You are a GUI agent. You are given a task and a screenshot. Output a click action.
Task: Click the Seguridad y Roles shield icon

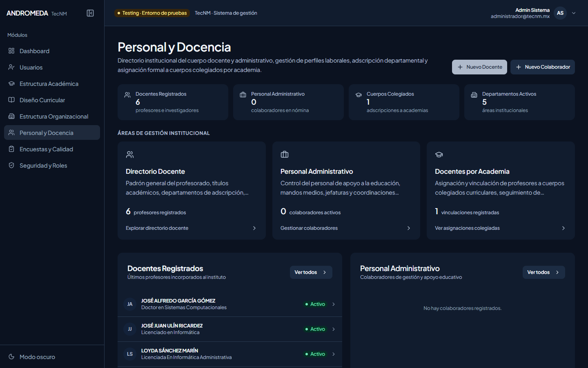tap(11, 165)
